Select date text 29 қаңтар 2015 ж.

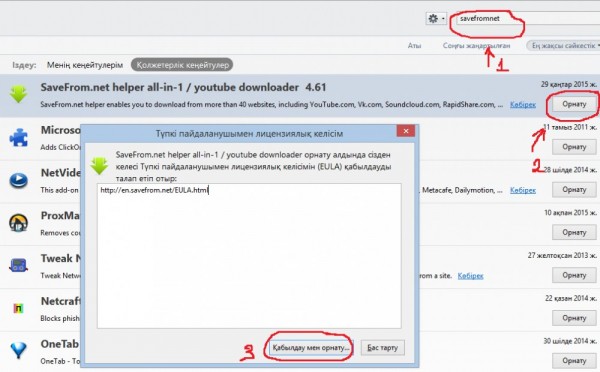coord(568,84)
